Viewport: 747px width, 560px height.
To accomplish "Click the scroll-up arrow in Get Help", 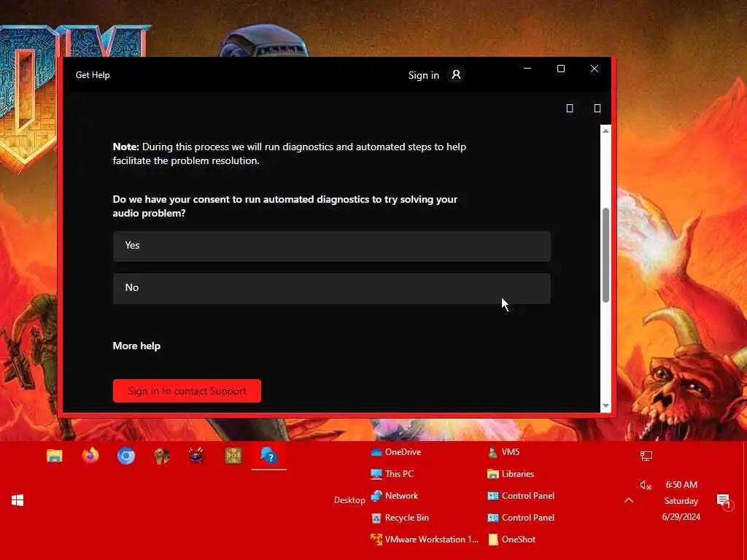I will 605,131.
